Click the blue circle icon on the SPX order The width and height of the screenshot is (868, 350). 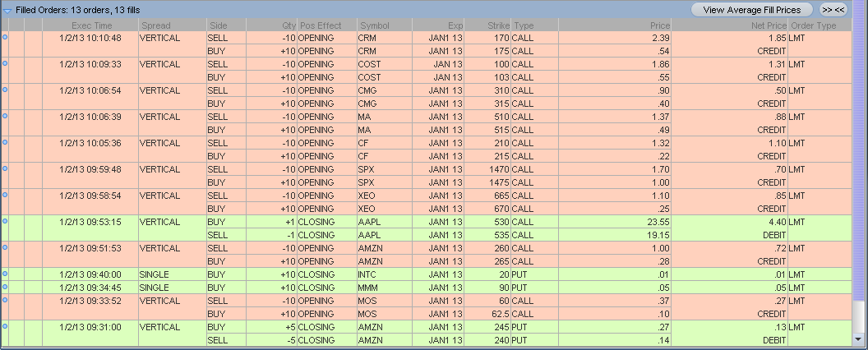click(x=6, y=169)
